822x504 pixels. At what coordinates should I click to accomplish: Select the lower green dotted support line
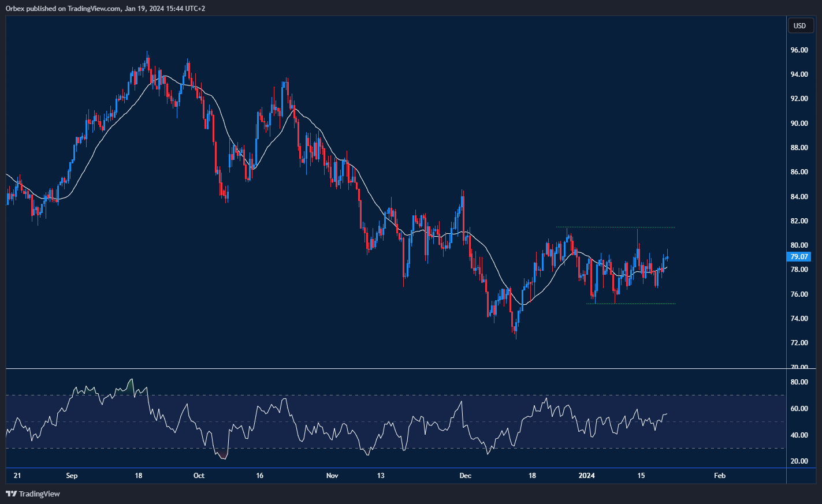631,304
